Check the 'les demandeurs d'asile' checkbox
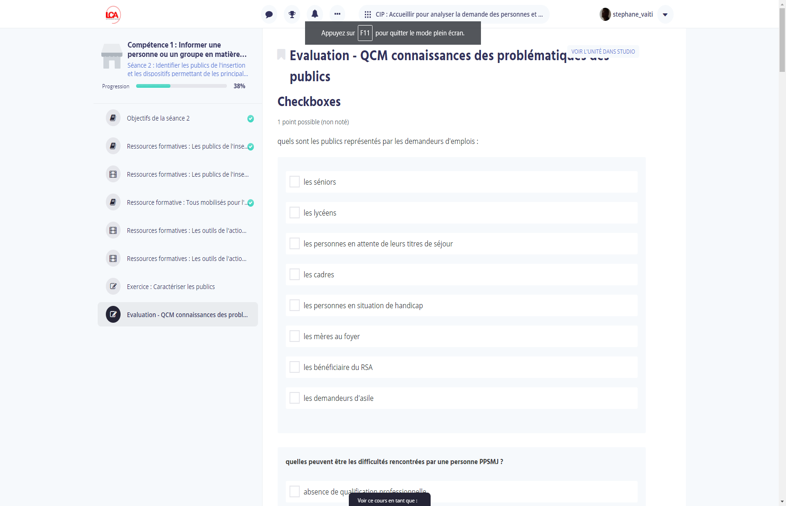Screen dimensions: 787x506 (295, 398)
